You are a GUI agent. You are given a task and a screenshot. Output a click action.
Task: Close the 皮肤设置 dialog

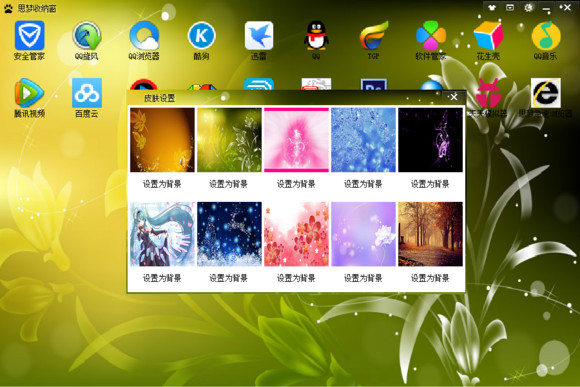[x=454, y=97]
